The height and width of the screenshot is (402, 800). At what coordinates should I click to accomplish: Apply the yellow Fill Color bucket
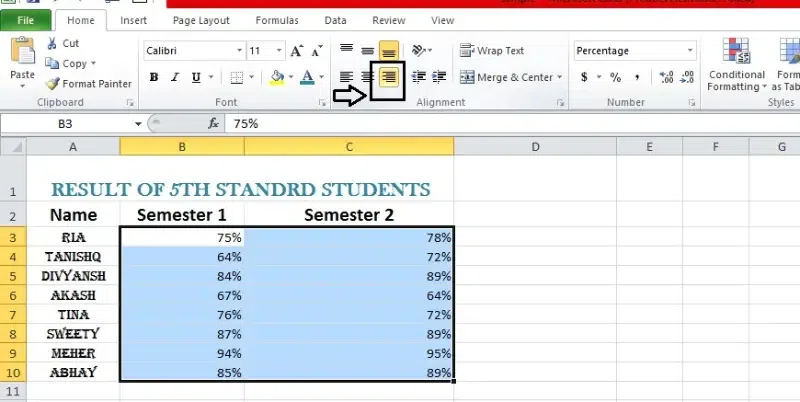point(277,77)
